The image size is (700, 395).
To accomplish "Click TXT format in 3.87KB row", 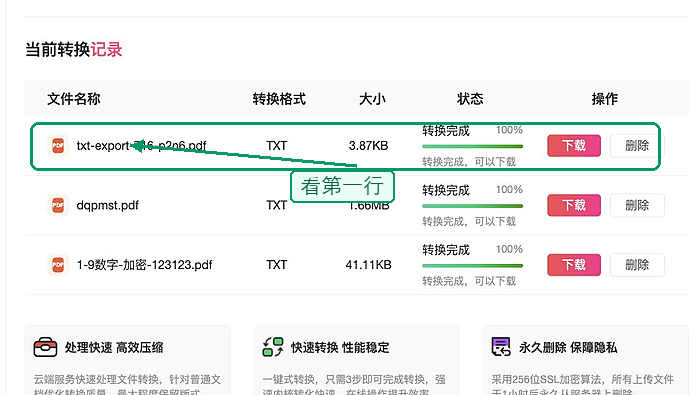I will [x=276, y=146].
